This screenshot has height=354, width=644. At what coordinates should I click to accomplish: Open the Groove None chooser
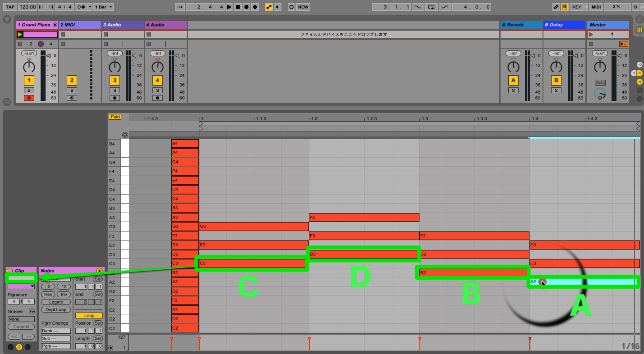21,319
